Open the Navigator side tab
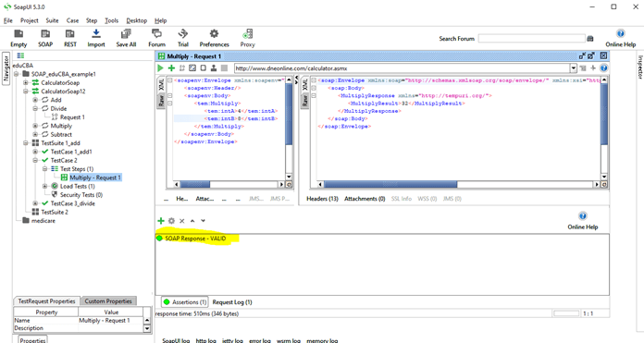644x343 pixels. click(x=6, y=68)
